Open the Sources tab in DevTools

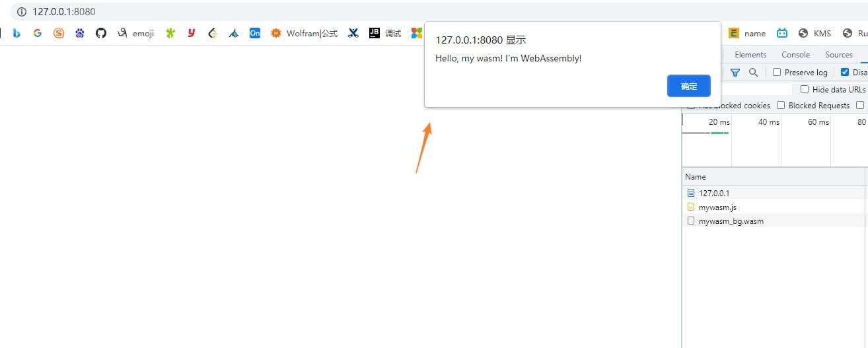tap(839, 55)
